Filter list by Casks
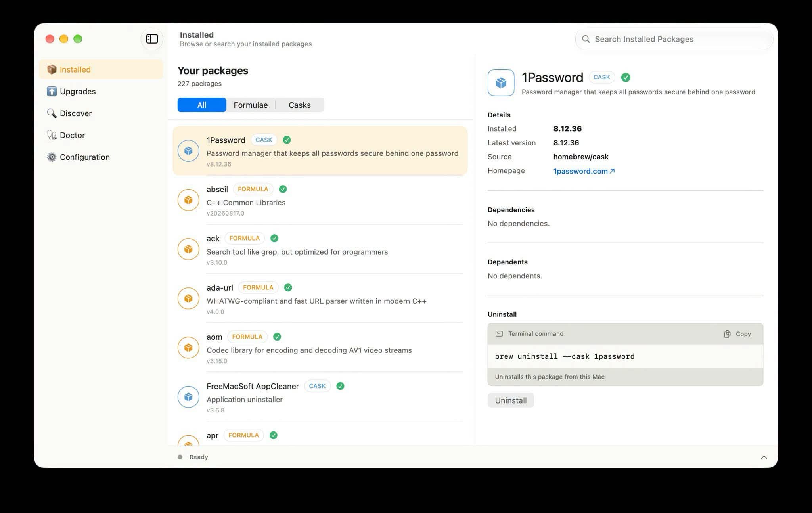812x513 pixels. [300, 105]
